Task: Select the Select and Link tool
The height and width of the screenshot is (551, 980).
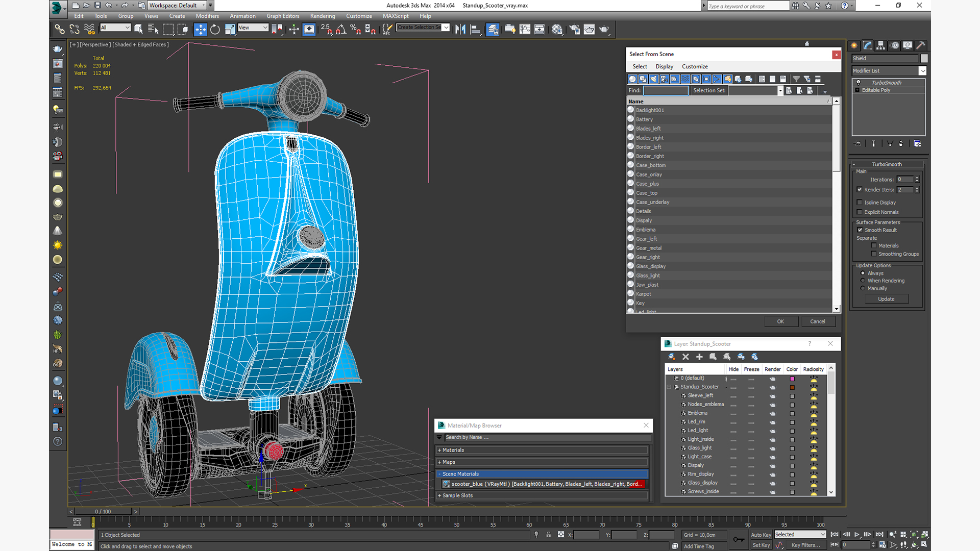Action: (x=60, y=30)
